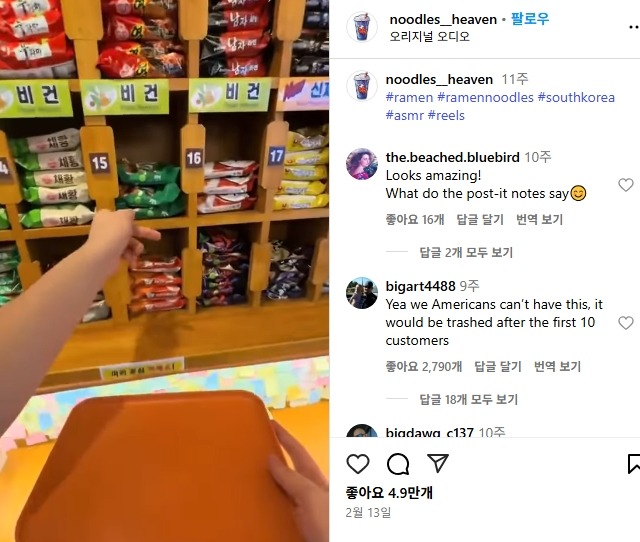
Task: Open the #ramennoodles hashtag
Action: (x=485, y=98)
